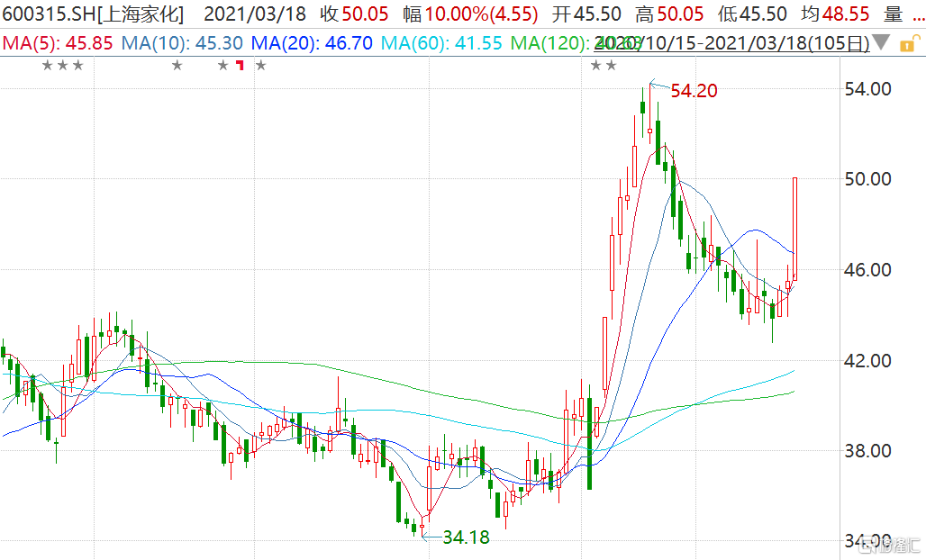Click the low price 低 45.50
This screenshot has height=560, width=926.
tap(752, 14)
